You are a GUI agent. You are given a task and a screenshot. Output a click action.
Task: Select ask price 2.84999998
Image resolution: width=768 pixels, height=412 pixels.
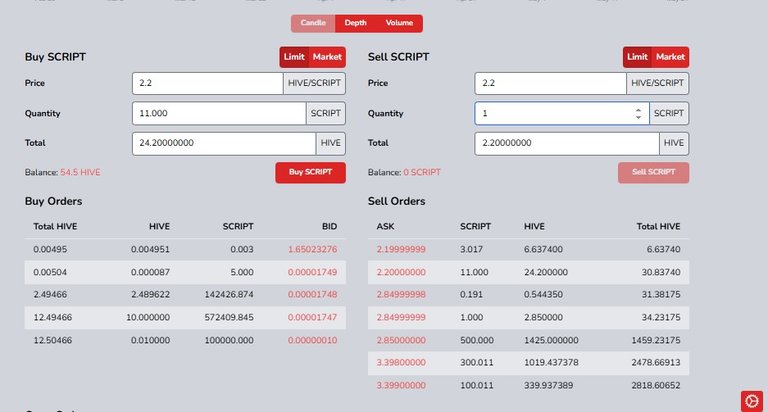[x=401, y=294]
